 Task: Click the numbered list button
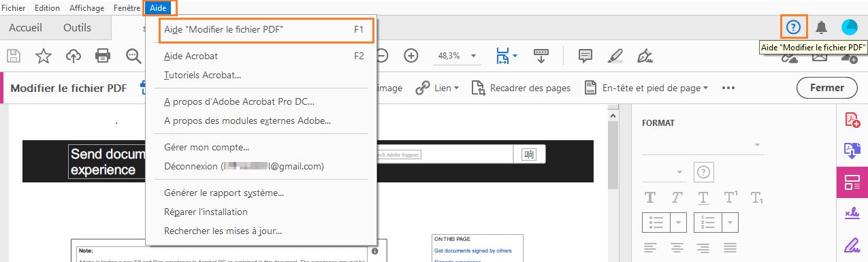click(708, 223)
